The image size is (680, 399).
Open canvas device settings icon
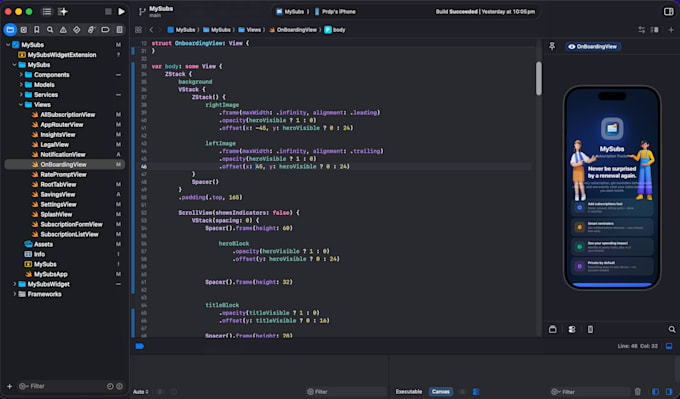(x=590, y=330)
